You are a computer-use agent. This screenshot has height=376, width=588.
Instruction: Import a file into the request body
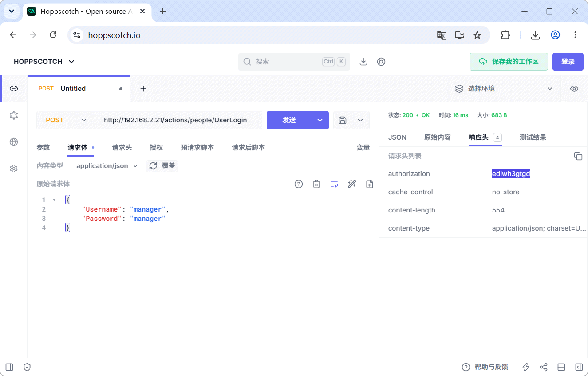(x=370, y=184)
